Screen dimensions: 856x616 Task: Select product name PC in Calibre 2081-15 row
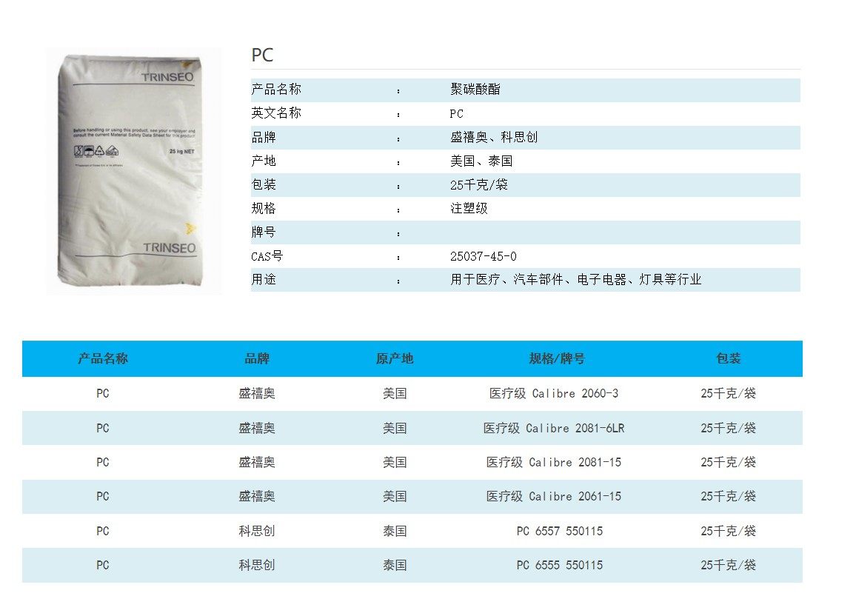click(103, 462)
